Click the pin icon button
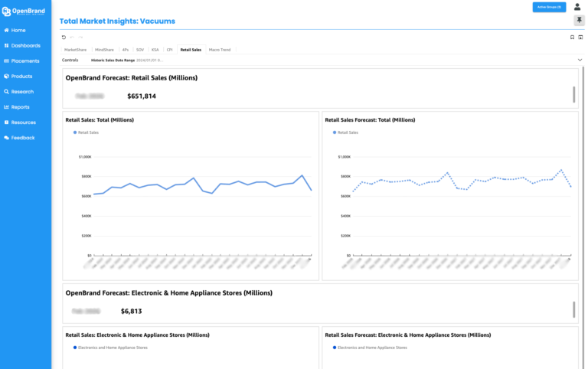This screenshot has height=369, width=588. click(x=580, y=20)
